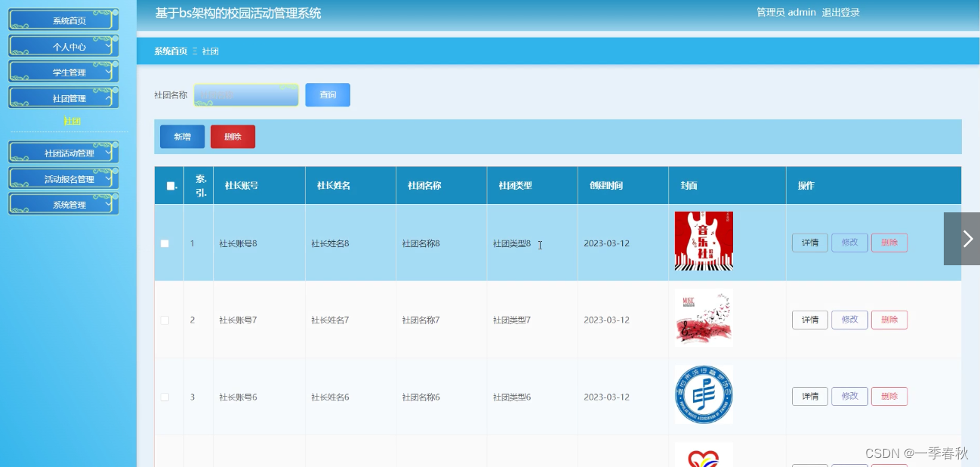Screen dimensions: 980x467
Task: Go to 系统首页 in the breadcrumb
Action: coord(171,51)
